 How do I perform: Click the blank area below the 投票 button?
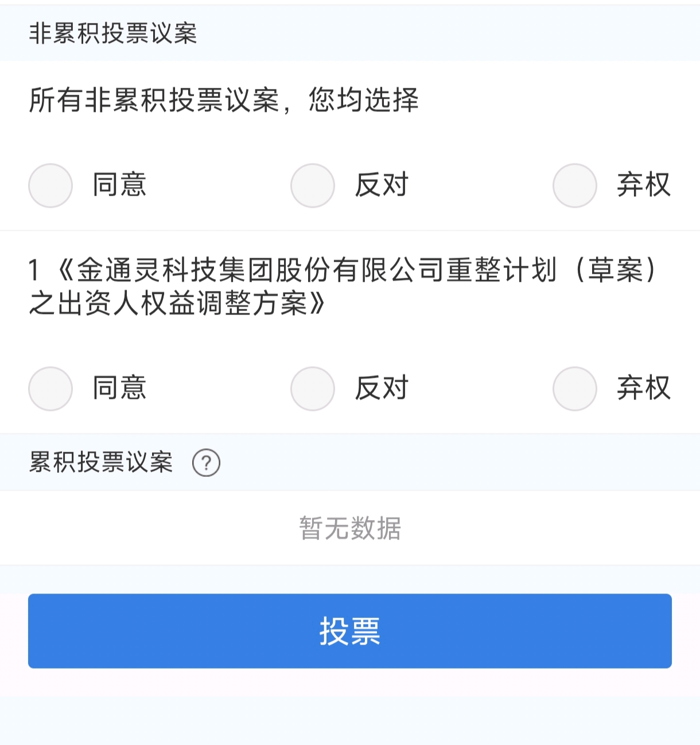coord(350,717)
